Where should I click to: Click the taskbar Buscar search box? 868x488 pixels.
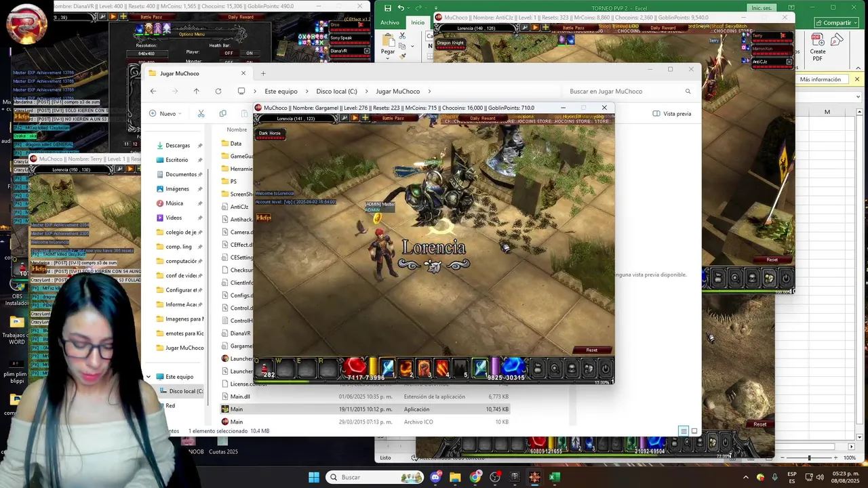[x=375, y=477]
